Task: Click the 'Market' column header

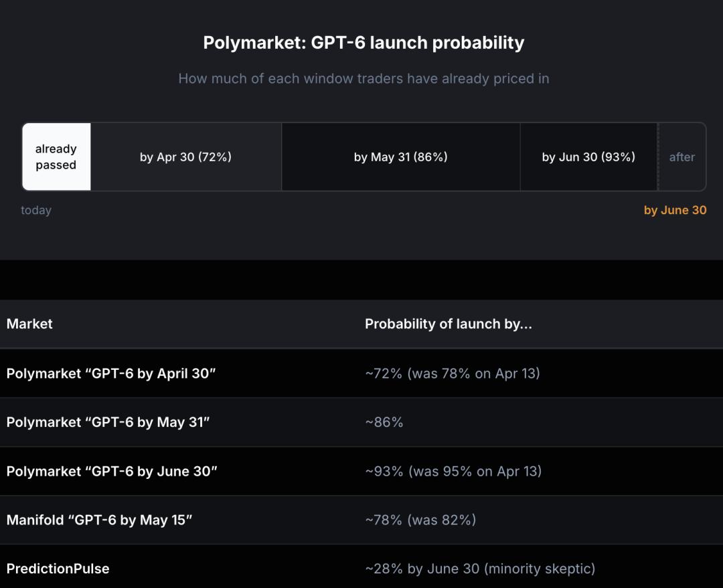Action: 29,324
